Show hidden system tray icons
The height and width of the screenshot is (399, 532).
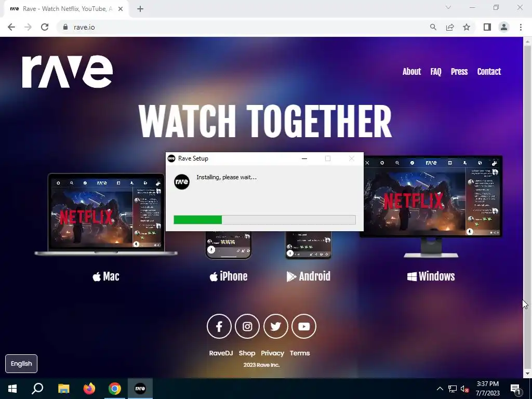(440, 389)
